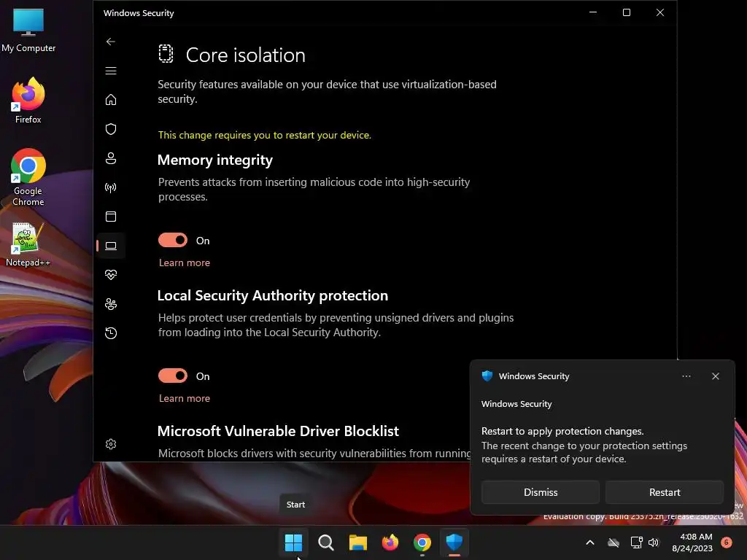
Task: Launch Google Chrome from the taskbar
Action: coord(422,542)
